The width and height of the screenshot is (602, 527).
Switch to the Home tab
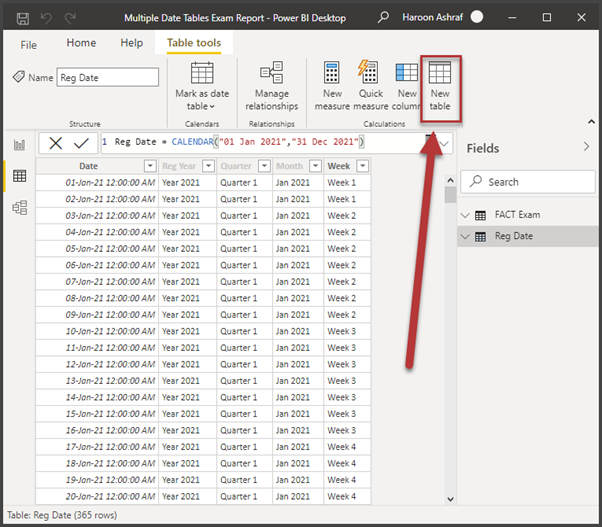pyautogui.click(x=81, y=43)
